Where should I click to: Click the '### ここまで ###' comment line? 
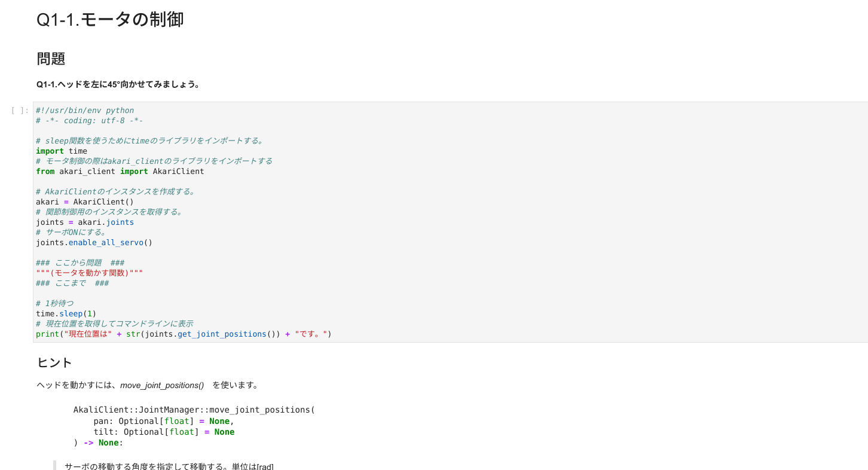pyautogui.click(x=72, y=283)
